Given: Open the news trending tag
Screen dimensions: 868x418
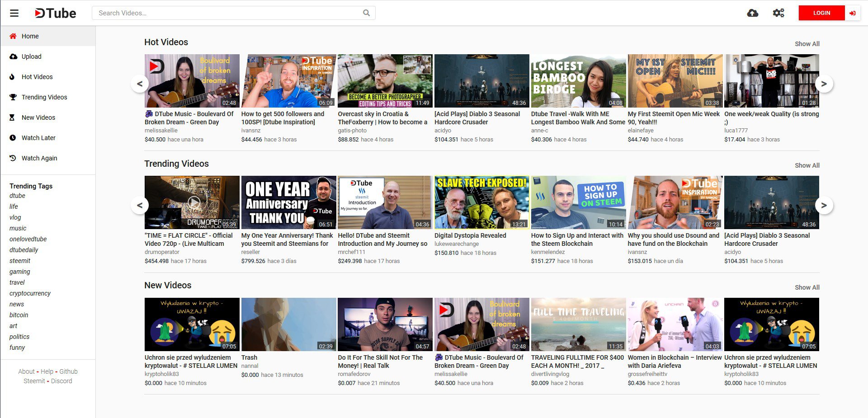Looking at the screenshot, I should click(x=17, y=304).
